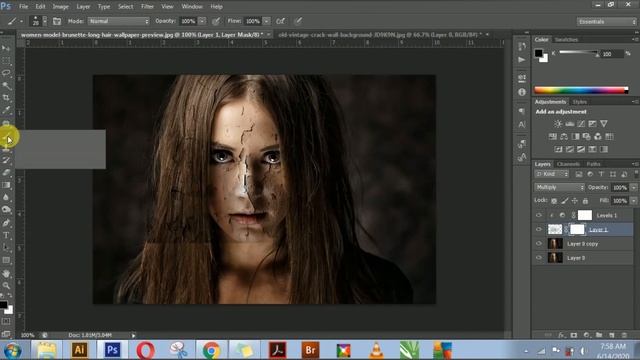This screenshot has height=360, width=640.
Task: Delete layer with trash icon
Action: click(x=624, y=335)
